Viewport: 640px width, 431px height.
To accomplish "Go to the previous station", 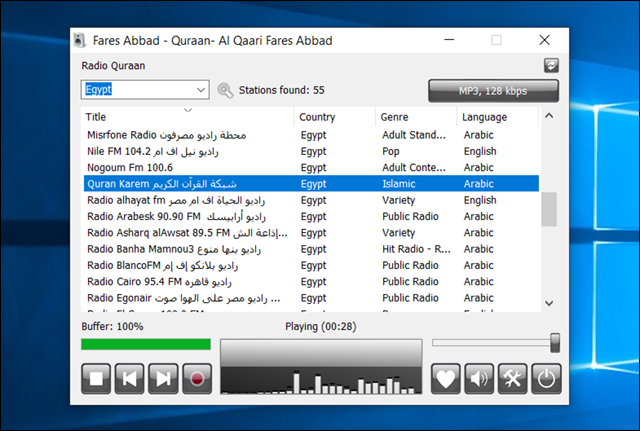I will pos(129,379).
